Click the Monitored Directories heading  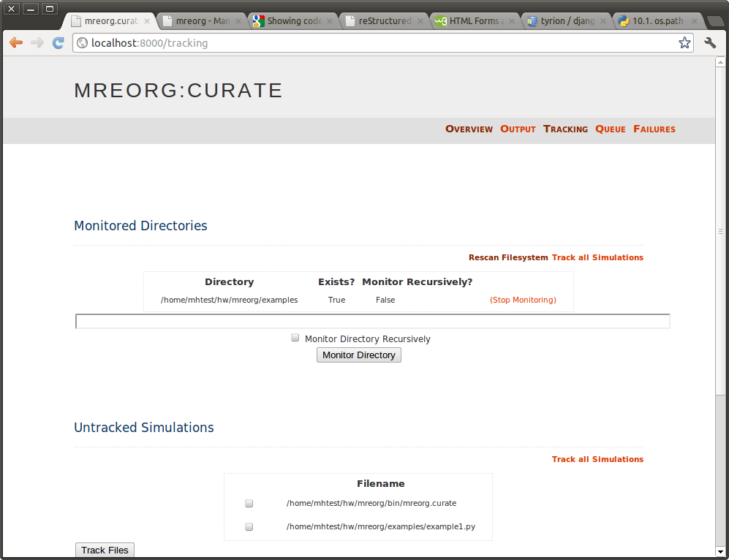pos(140,225)
